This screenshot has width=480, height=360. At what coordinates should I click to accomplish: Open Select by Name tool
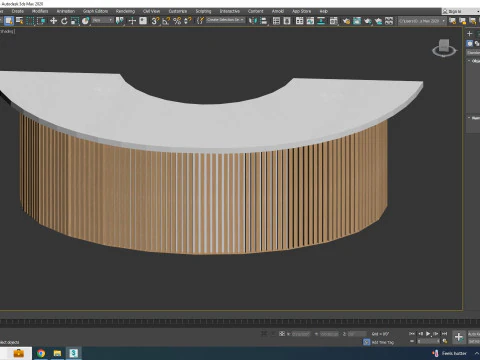20,21
